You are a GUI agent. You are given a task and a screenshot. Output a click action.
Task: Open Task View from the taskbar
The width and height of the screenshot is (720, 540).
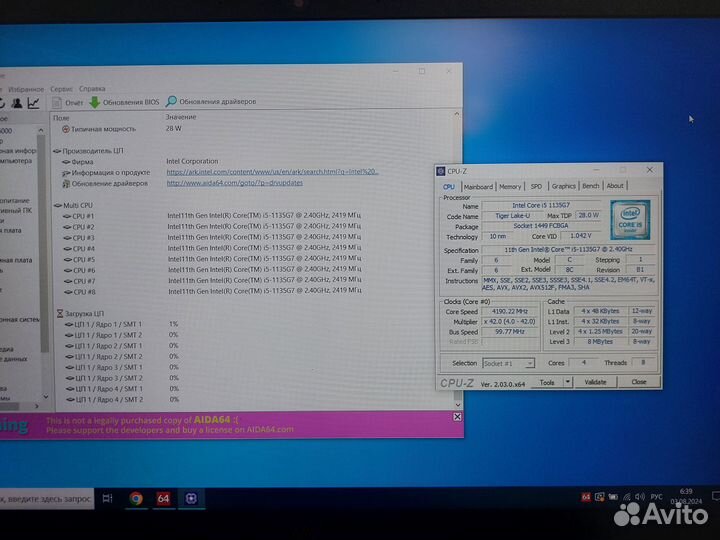(x=107, y=499)
